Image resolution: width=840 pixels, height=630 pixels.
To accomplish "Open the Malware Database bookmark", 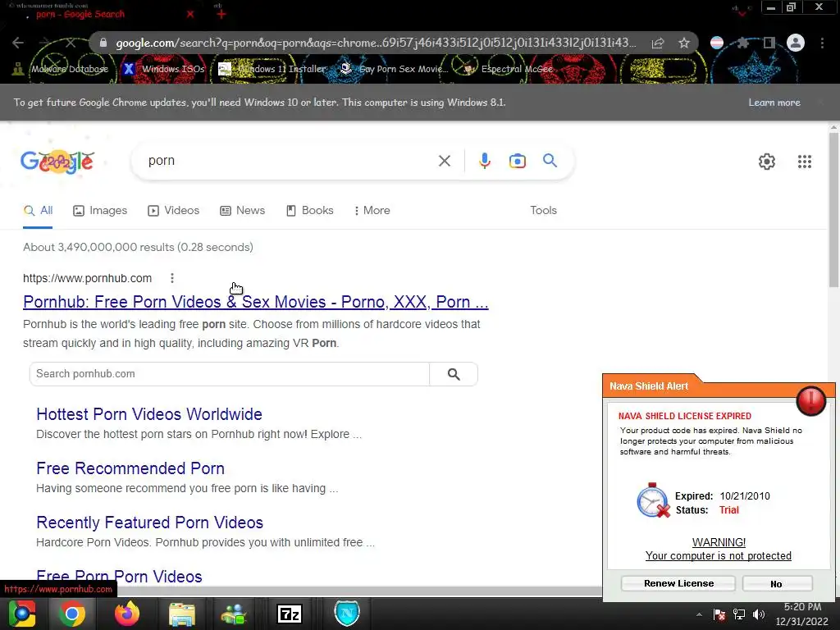I will pos(61,69).
